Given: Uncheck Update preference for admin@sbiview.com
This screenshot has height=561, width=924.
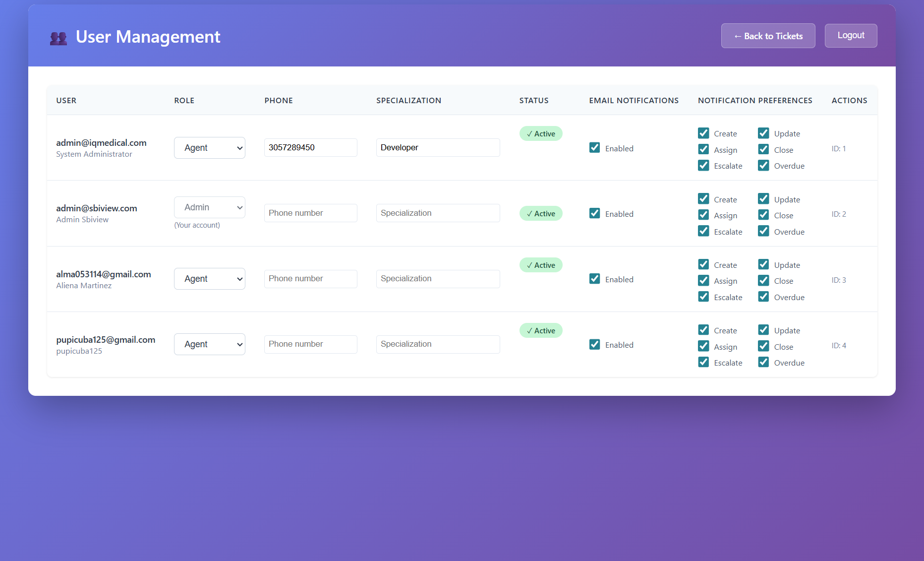Looking at the screenshot, I should (x=763, y=198).
